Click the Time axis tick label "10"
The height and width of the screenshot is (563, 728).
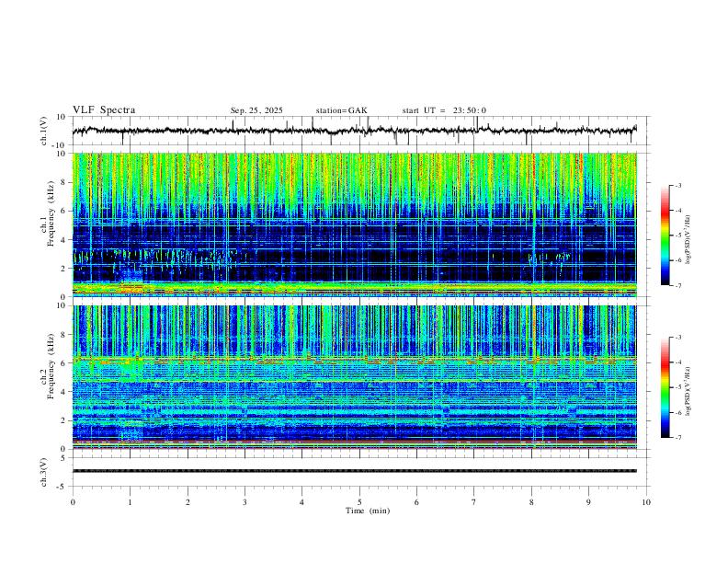click(646, 502)
